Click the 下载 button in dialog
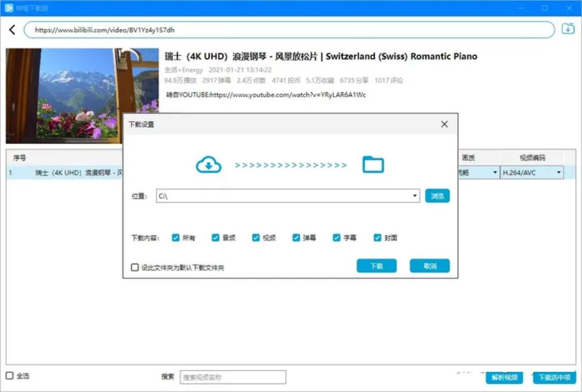 (x=376, y=266)
